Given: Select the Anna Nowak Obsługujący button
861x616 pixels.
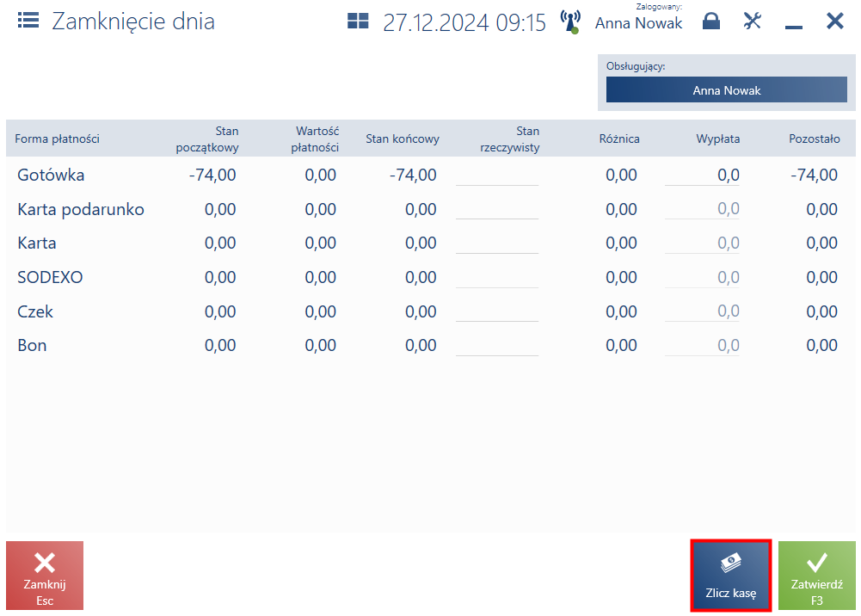Looking at the screenshot, I should (x=727, y=89).
